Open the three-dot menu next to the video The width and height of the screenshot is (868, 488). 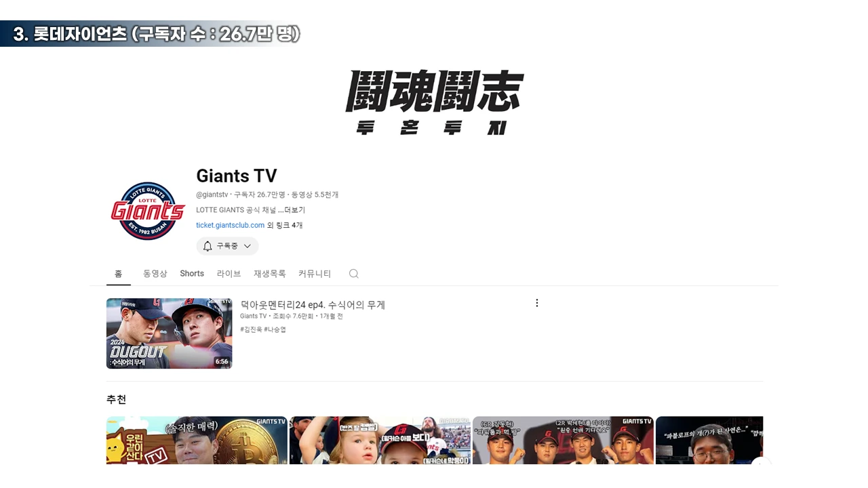(537, 303)
